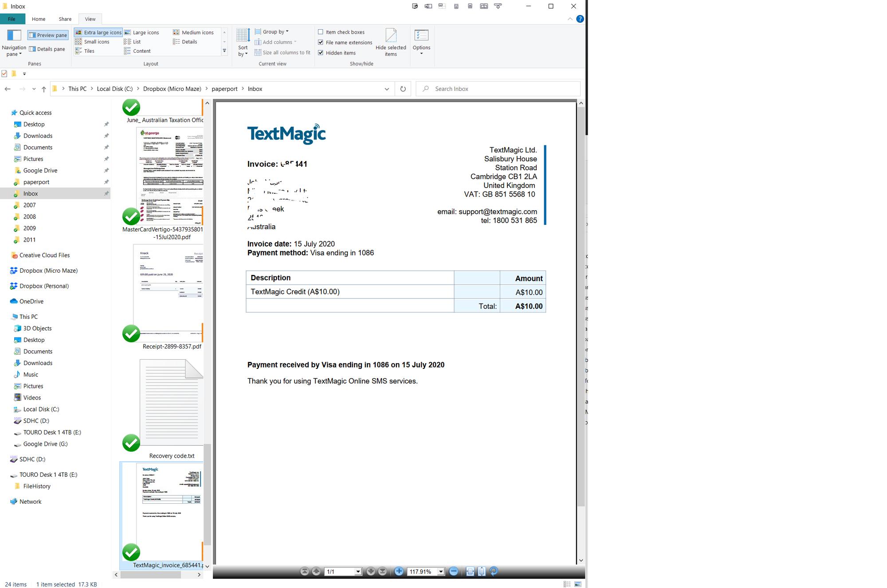Rotate the PDF preview page

click(494, 571)
